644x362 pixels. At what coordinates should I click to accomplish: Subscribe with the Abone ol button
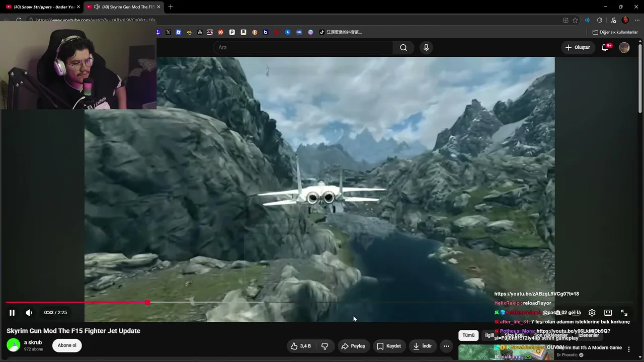(67, 345)
